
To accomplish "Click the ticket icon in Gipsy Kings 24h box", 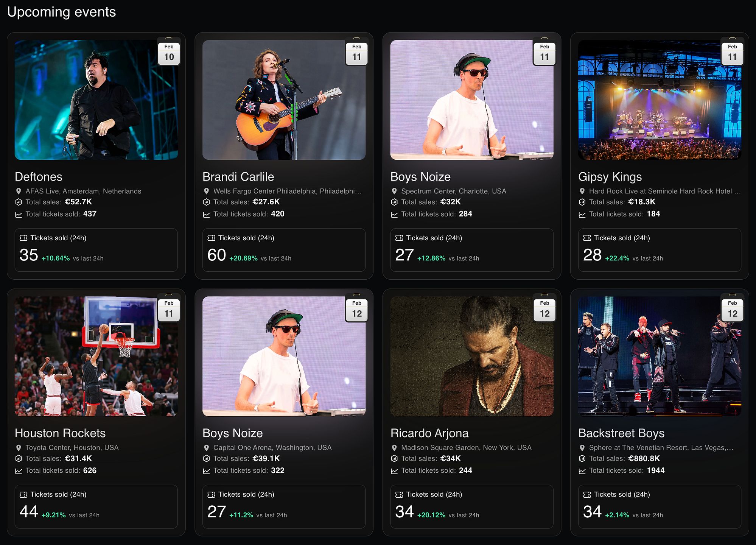I will tap(587, 238).
